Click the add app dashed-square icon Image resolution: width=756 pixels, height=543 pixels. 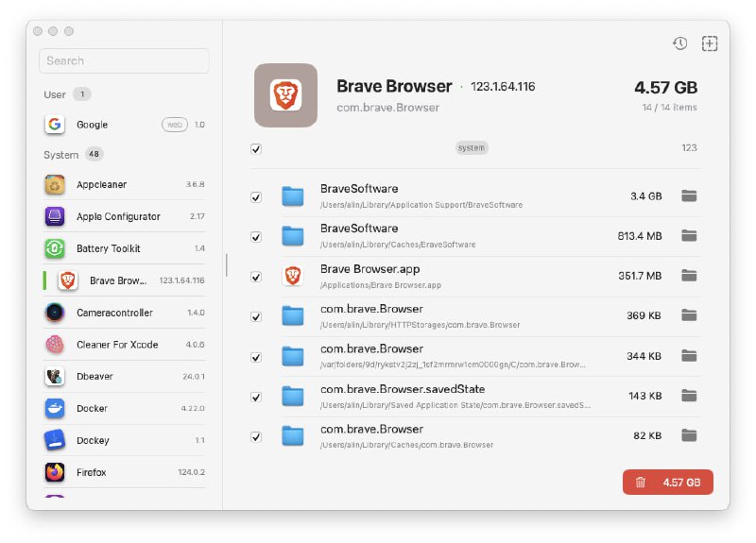point(710,43)
